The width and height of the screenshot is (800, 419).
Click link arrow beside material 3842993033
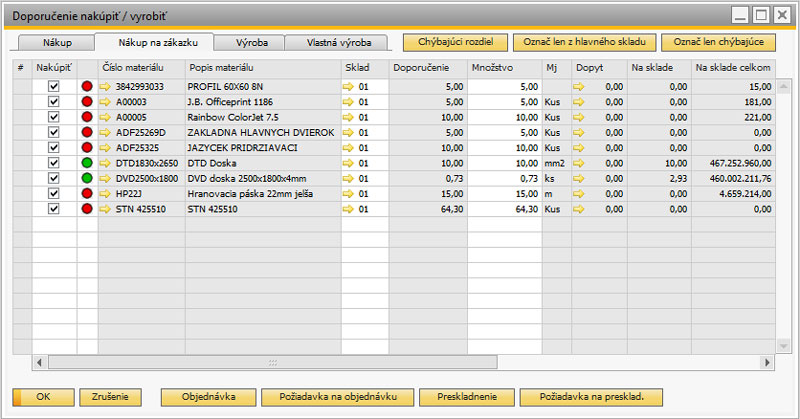click(x=105, y=87)
